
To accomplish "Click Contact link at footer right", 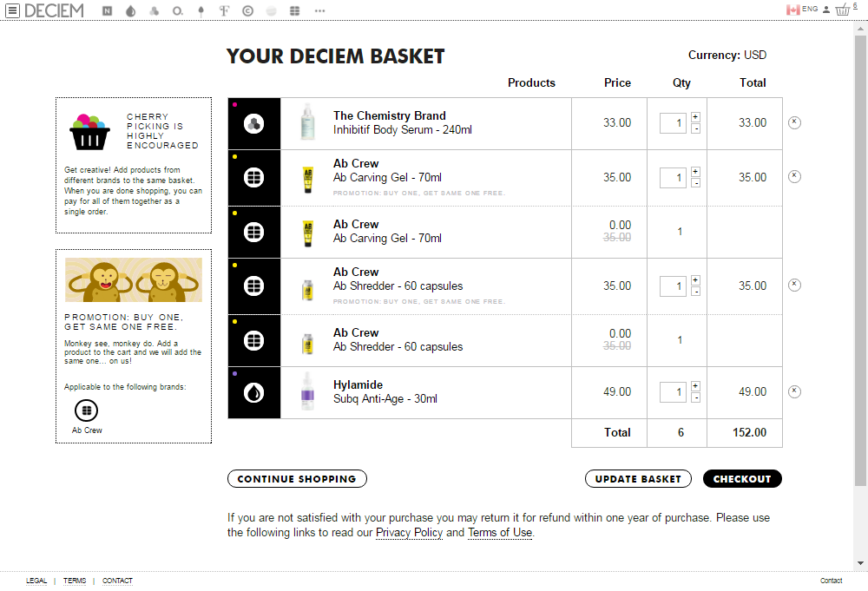I will pyautogui.click(x=831, y=581).
